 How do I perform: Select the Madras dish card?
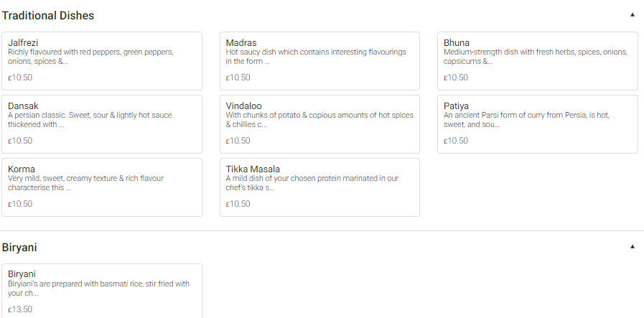[x=319, y=60]
